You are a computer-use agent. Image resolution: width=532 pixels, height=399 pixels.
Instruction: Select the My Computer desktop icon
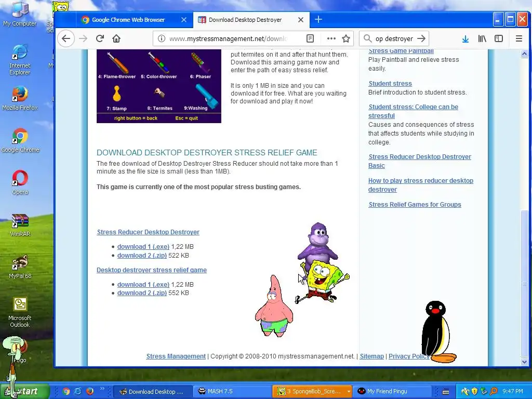[x=20, y=14]
